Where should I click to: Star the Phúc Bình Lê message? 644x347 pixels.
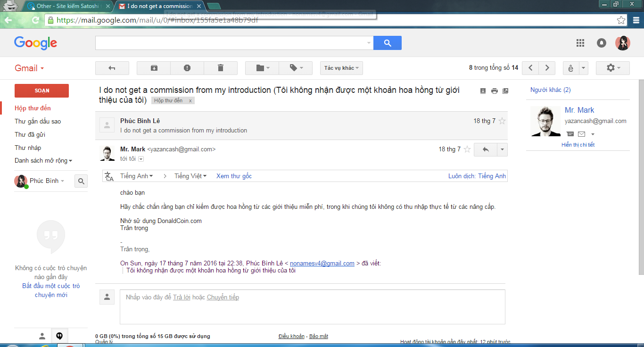502,121
